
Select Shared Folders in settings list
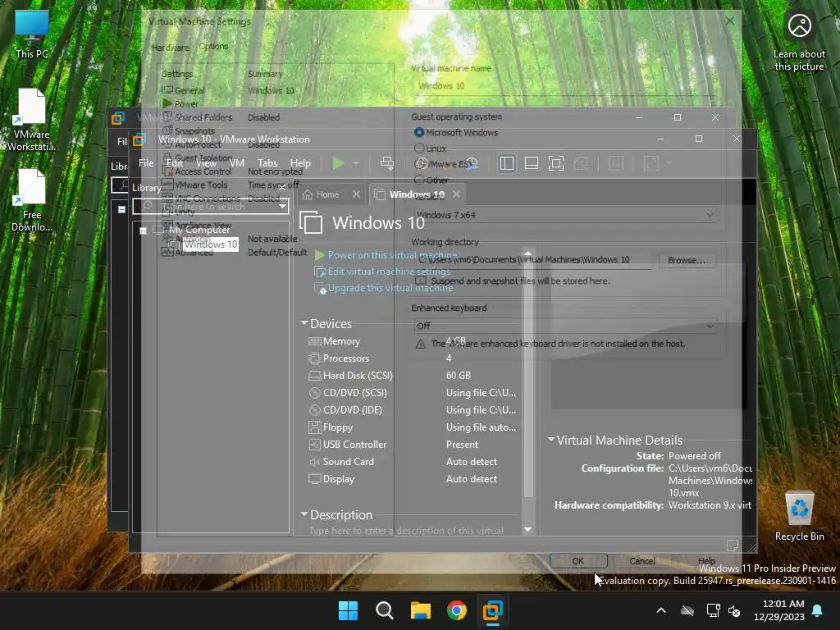(203, 117)
